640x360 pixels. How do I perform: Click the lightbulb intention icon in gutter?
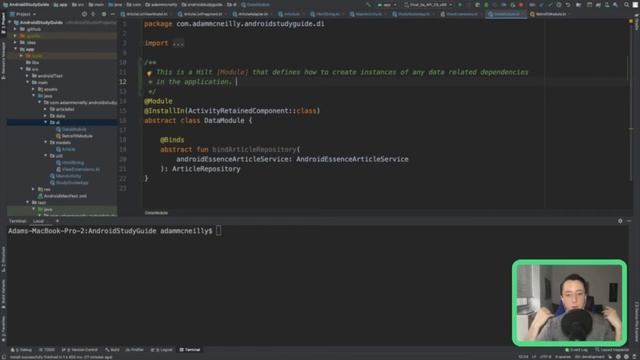coord(149,73)
